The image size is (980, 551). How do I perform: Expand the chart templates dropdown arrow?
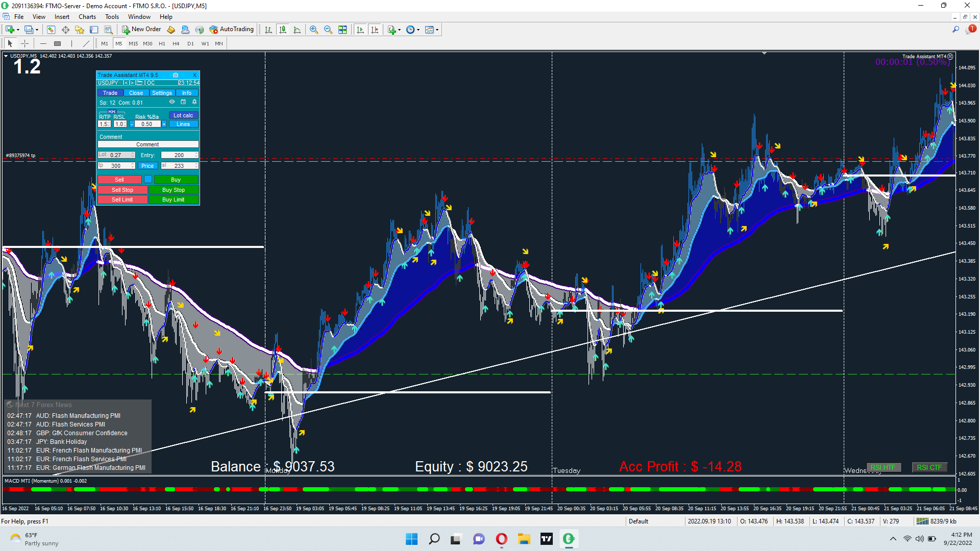(437, 30)
